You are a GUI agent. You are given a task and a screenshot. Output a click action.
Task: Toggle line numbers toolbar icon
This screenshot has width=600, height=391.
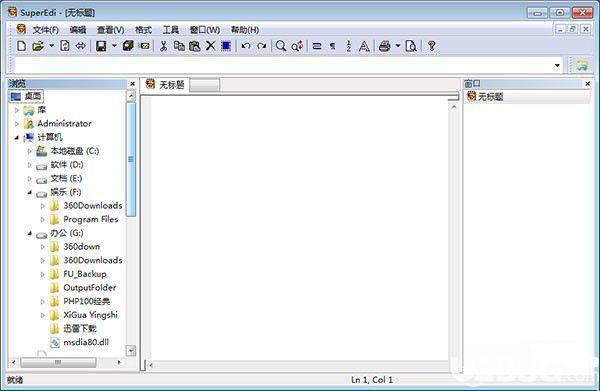point(348,46)
